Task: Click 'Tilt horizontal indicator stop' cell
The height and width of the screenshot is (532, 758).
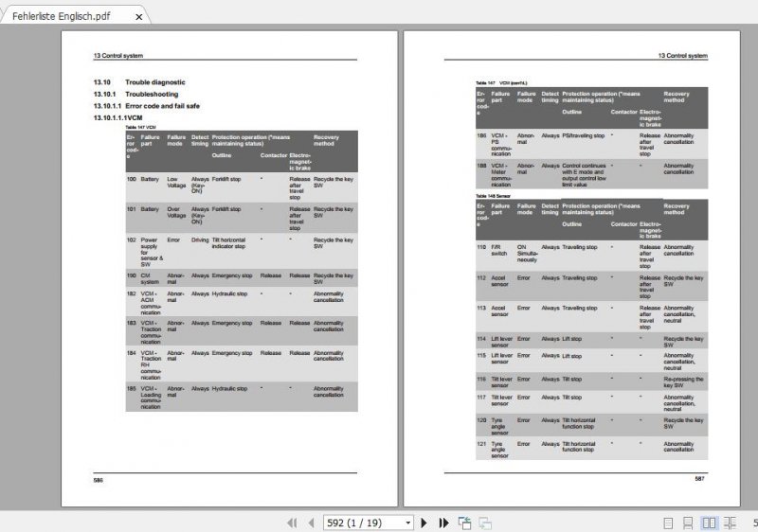Action: tap(228, 243)
